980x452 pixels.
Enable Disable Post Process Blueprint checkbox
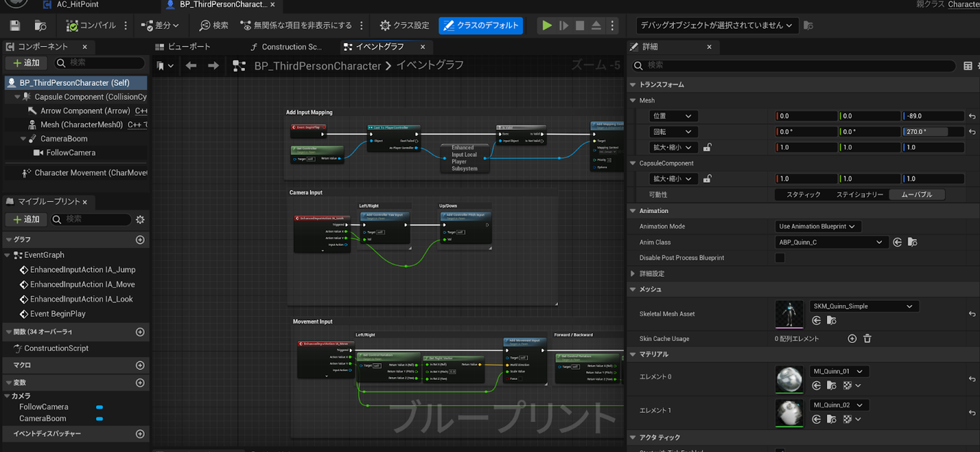(780, 258)
